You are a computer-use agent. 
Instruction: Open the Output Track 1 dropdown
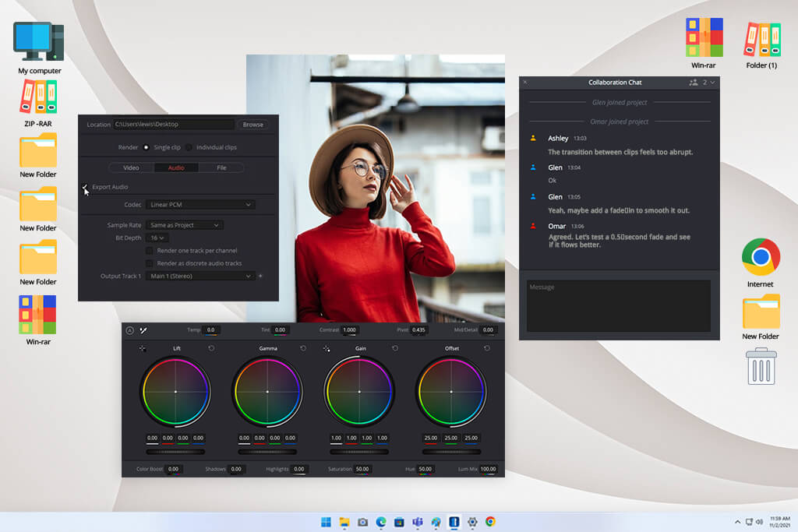tap(200, 277)
